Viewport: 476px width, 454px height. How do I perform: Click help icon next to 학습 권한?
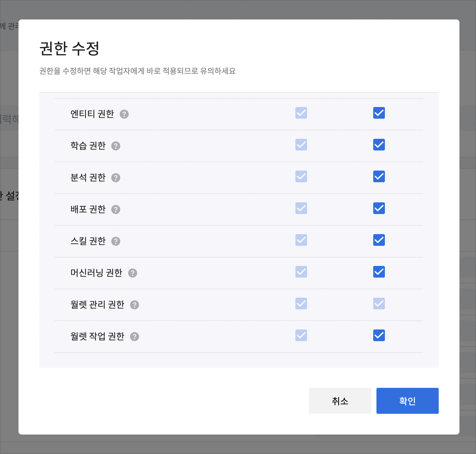point(116,146)
